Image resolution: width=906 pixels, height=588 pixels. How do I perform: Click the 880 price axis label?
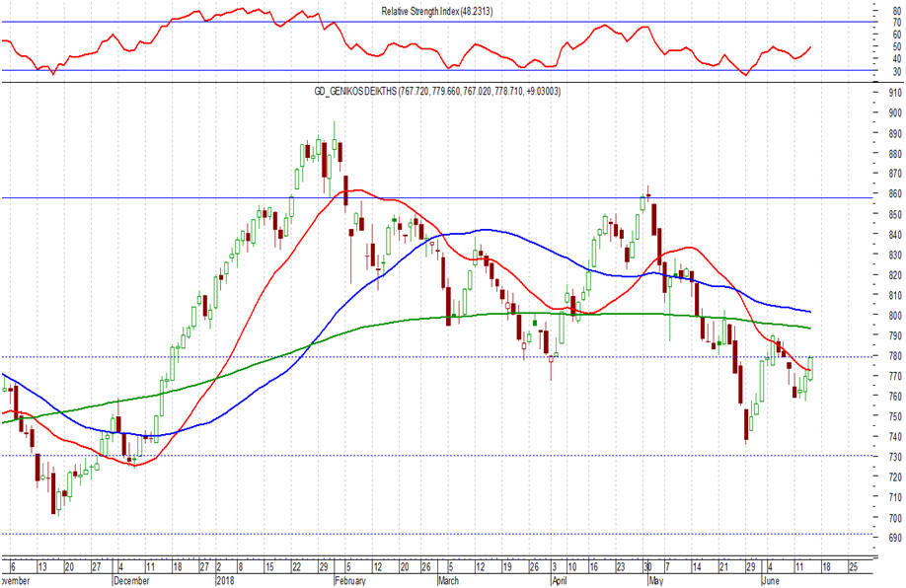(x=895, y=154)
